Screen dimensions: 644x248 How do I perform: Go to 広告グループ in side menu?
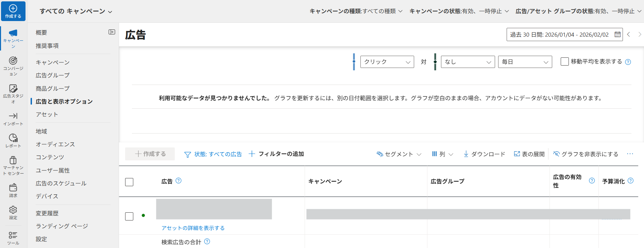(x=53, y=75)
